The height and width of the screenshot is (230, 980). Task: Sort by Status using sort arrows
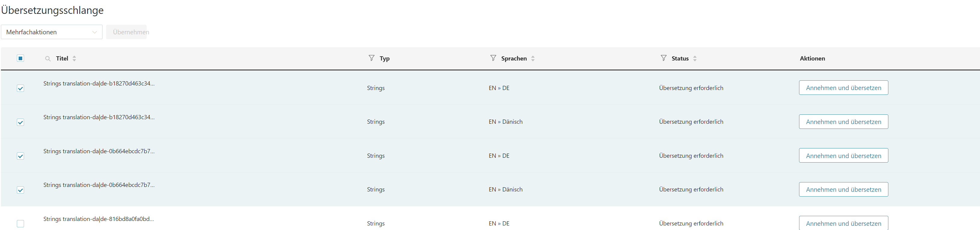click(695, 59)
